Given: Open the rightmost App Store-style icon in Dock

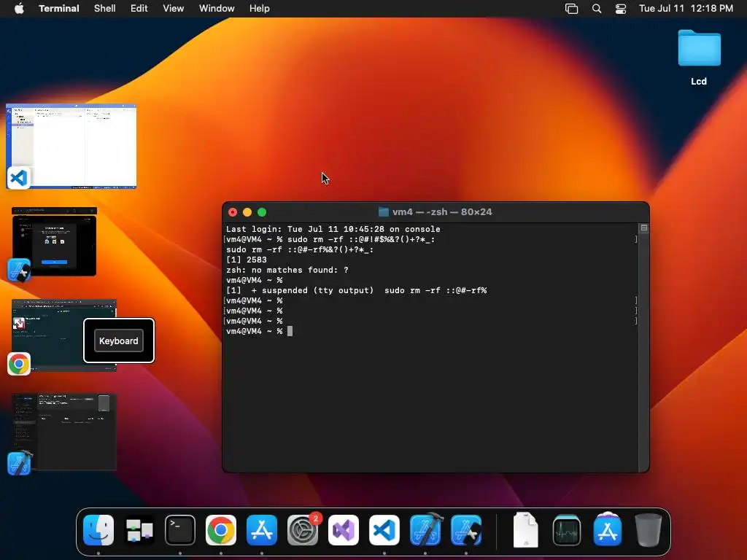Looking at the screenshot, I should tap(608, 530).
